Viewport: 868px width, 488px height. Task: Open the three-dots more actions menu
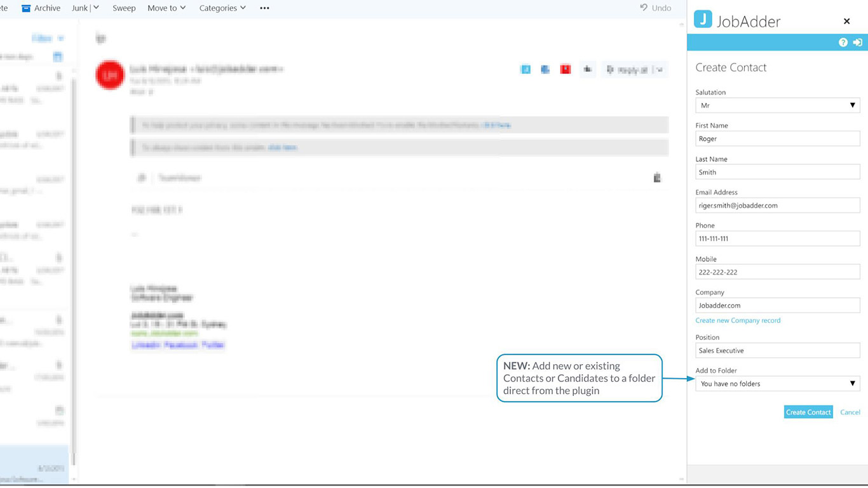click(264, 8)
